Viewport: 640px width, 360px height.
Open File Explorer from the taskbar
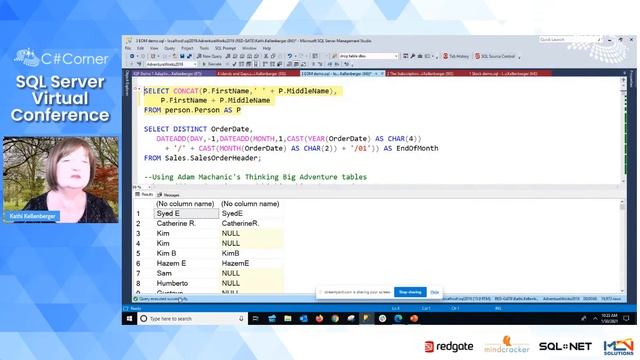pos(288,318)
